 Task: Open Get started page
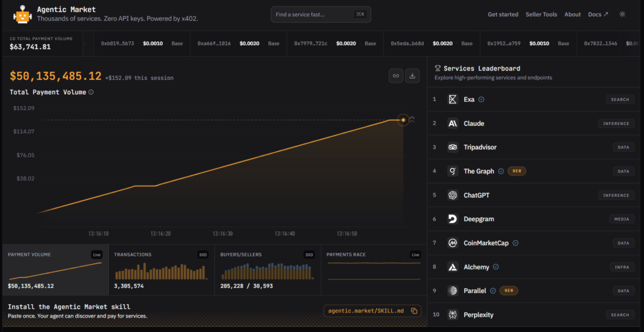pos(502,14)
